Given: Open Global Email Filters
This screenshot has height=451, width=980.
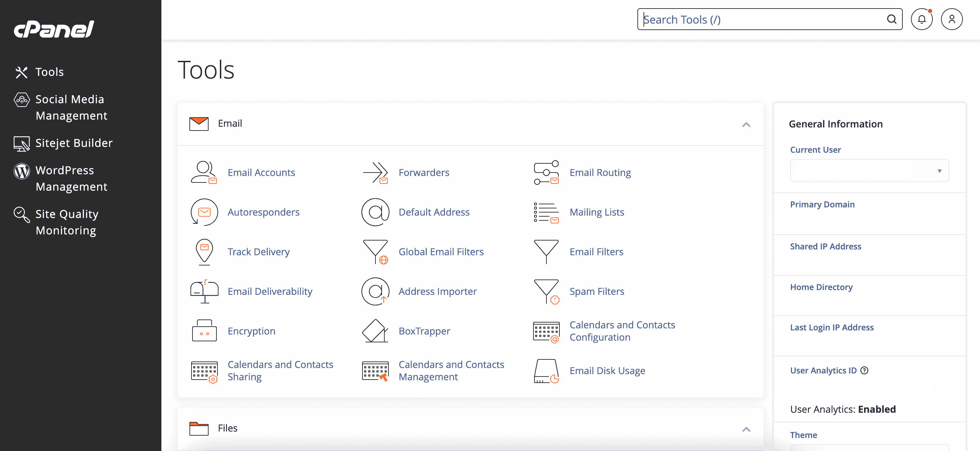Looking at the screenshot, I should [441, 251].
